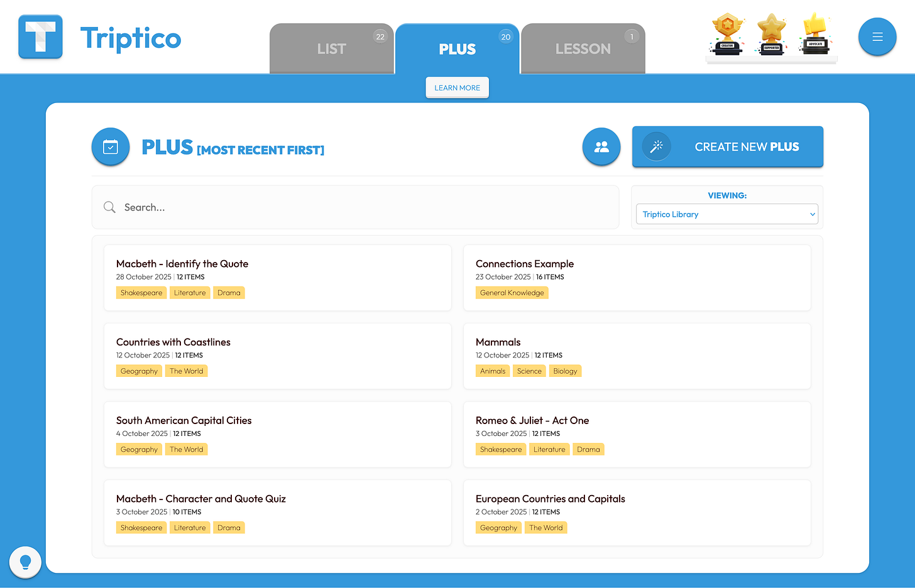915x588 pixels.
Task: Click the 1 count badge on LESSON tab
Action: tap(632, 36)
